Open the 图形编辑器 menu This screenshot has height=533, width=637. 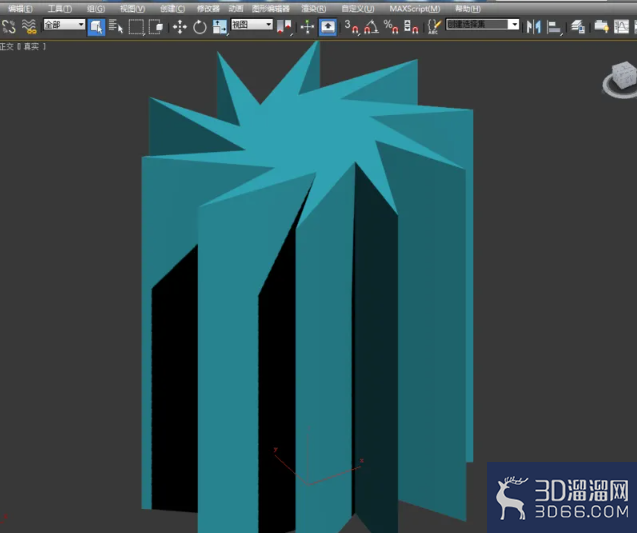(271, 9)
